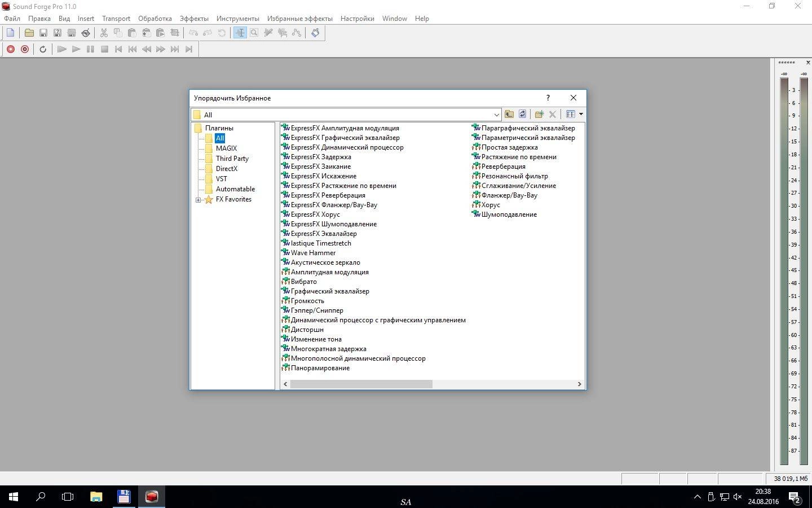This screenshot has height=508, width=812.
Task: Select Шумоподавление plugin in right column
Action: tap(509, 214)
